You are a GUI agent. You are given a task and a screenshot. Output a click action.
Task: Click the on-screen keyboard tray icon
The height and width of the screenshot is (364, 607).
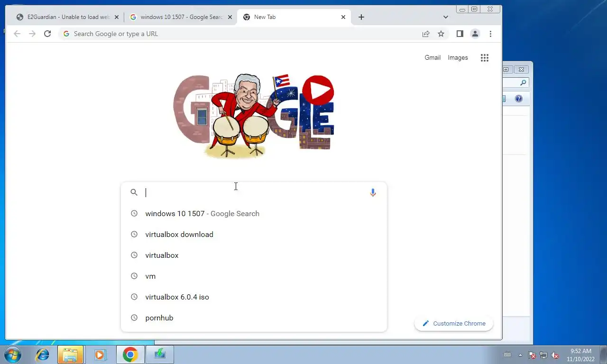coord(507,355)
